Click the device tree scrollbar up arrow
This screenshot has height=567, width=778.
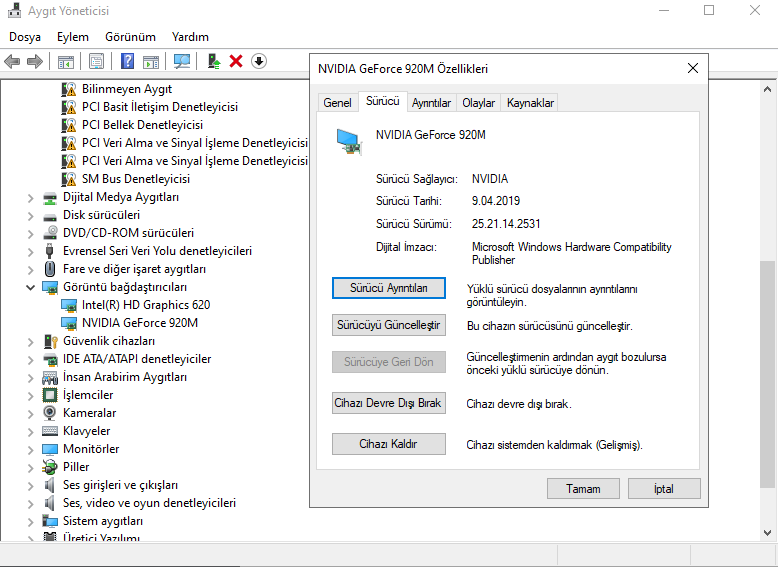[767, 89]
